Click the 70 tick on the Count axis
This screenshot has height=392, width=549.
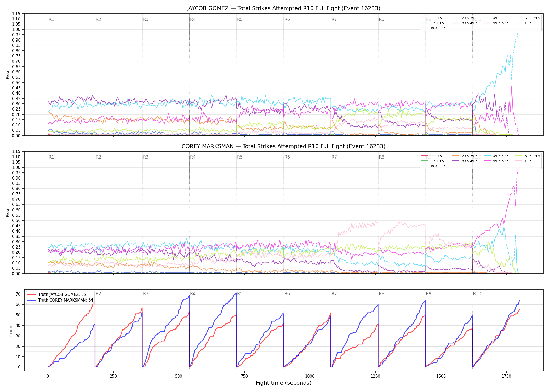pos(18,294)
